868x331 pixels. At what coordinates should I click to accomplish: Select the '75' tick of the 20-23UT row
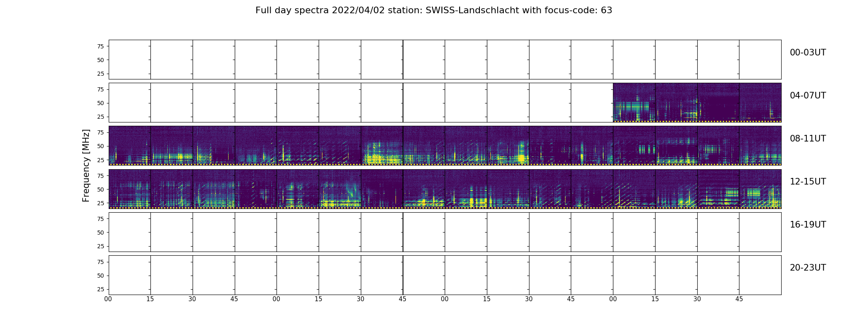pyautogui.click(x=100, y=261)
